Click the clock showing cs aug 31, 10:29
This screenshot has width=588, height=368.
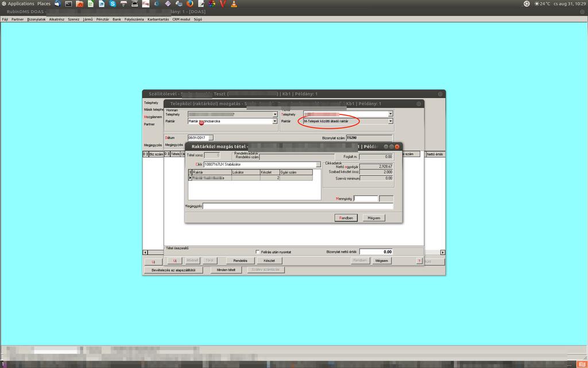coord(570,4)
